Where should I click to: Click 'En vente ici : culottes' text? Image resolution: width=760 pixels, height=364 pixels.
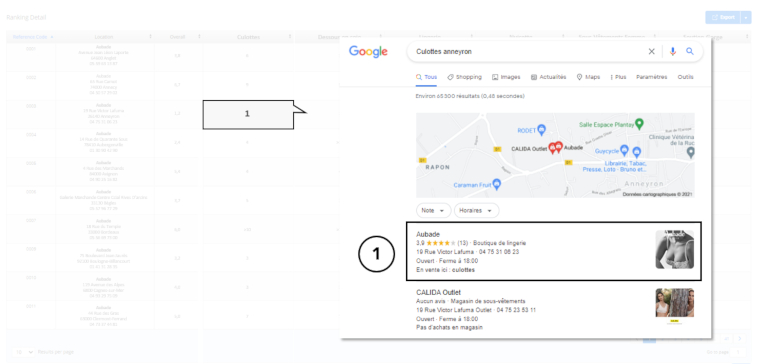(445, 270)
